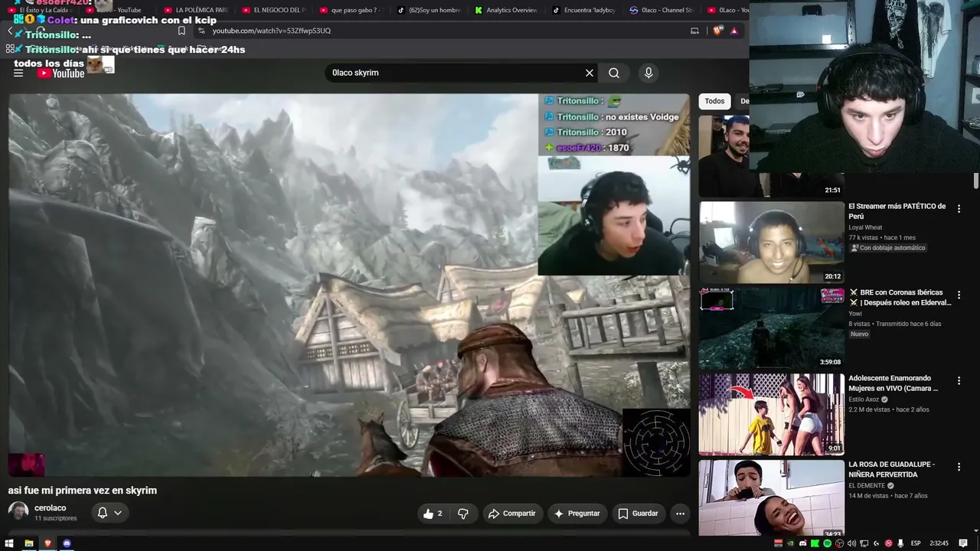Like the video with thumbs up
This screenshot has height=551, width=980.
coord(433,514)
